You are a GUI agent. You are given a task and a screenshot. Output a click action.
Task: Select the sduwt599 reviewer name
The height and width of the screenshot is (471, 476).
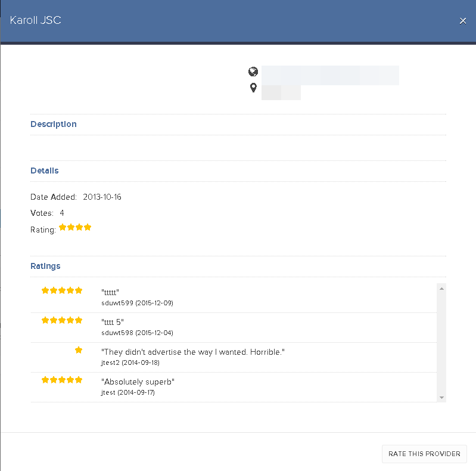coord(117,303)
